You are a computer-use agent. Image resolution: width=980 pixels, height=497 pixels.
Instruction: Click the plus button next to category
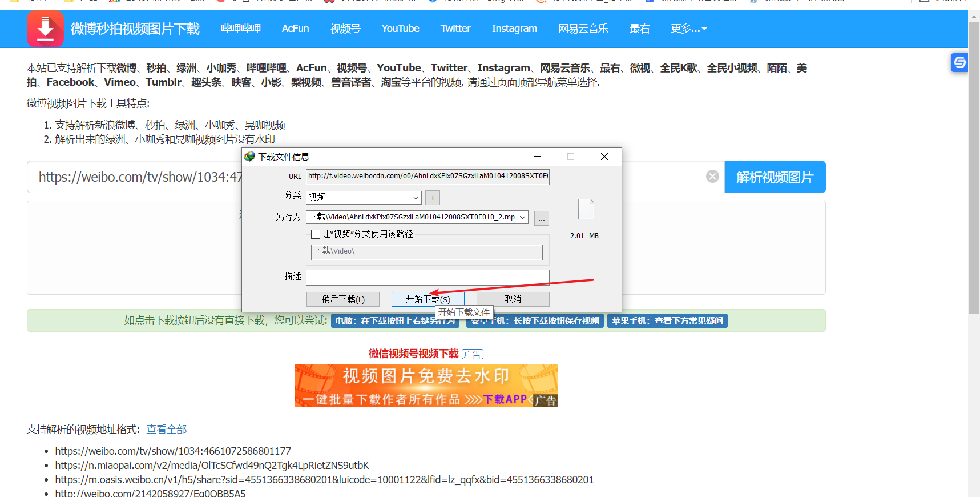433,198
